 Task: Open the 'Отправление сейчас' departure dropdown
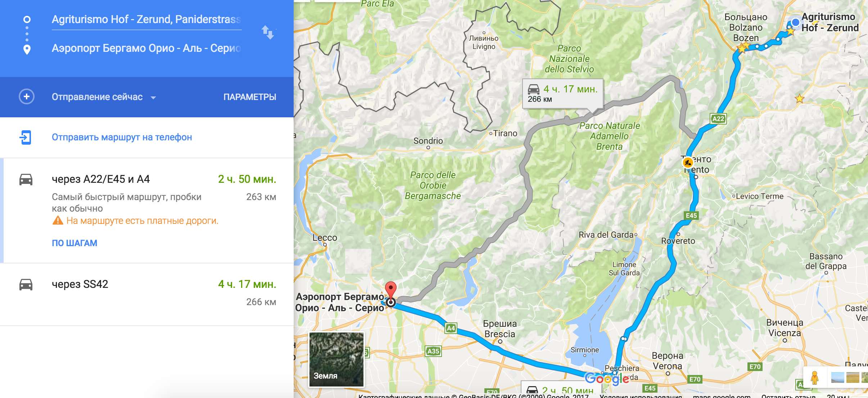pyautogui.click(x=104, y=97)
